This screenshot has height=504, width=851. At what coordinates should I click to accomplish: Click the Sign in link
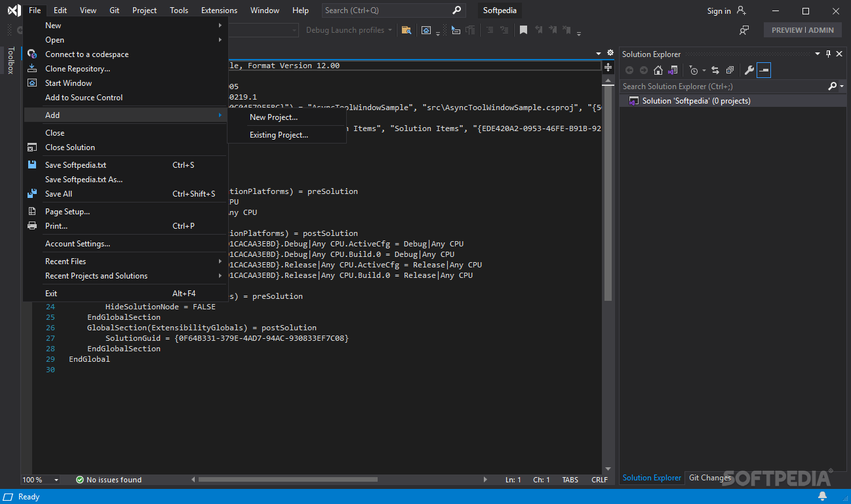click(719, 10)
